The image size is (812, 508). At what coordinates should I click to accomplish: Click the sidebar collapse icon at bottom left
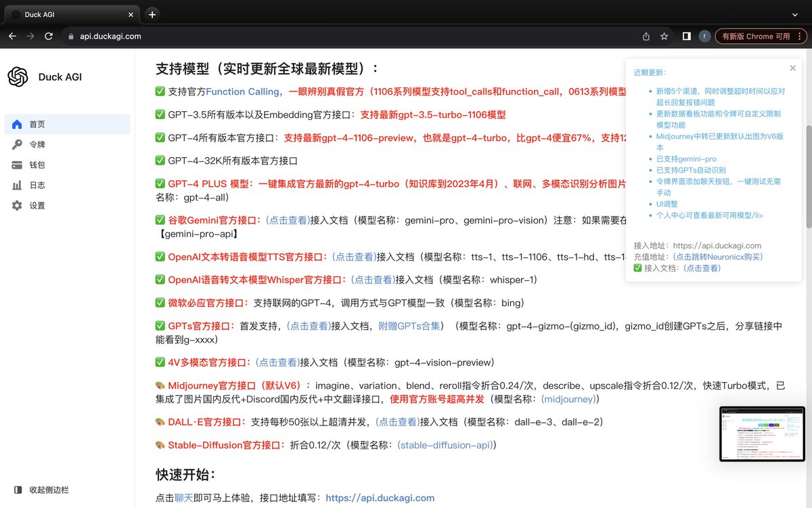point(18,490)
